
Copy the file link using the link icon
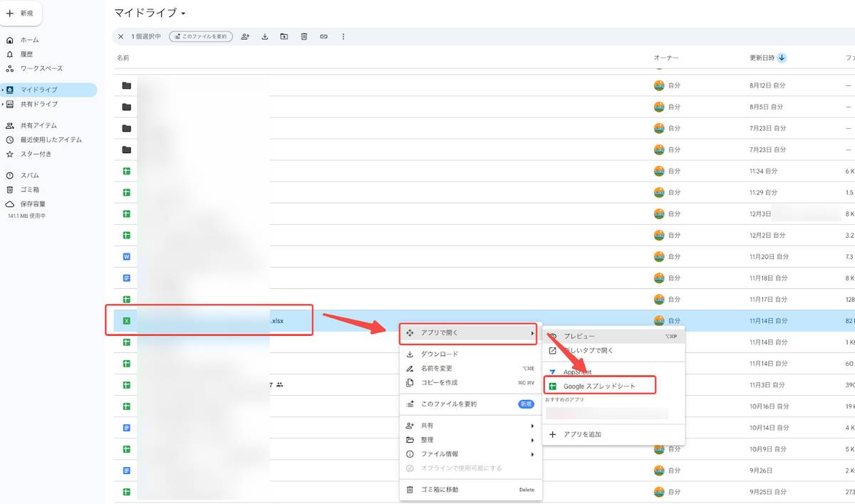pyautogui.click(x=323, y=36)
